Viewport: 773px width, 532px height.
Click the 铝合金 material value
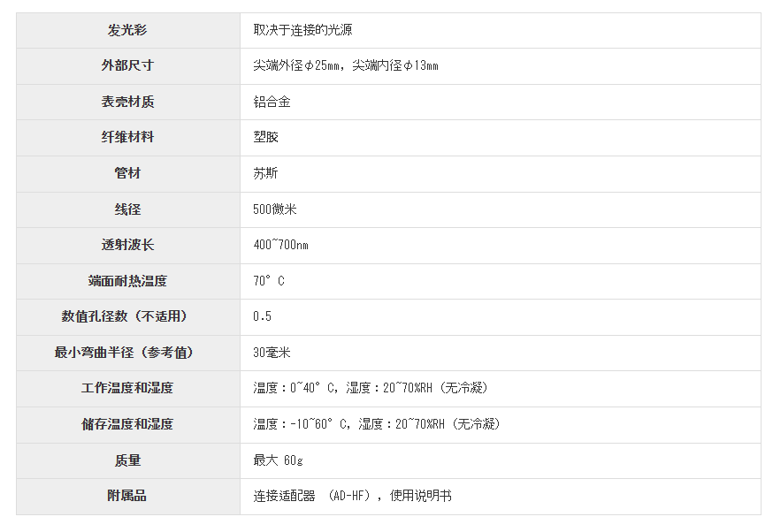click(272, 102)
